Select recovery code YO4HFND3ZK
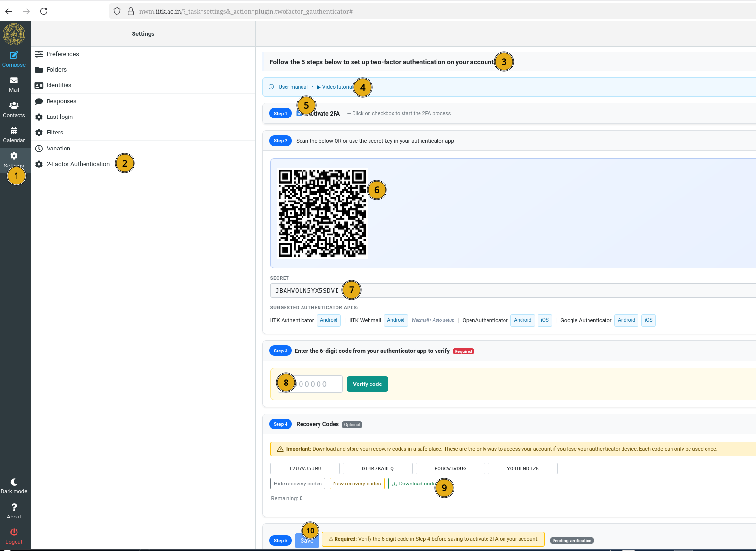The height and width of the screenshot is (551, 756). click(523, 468)
